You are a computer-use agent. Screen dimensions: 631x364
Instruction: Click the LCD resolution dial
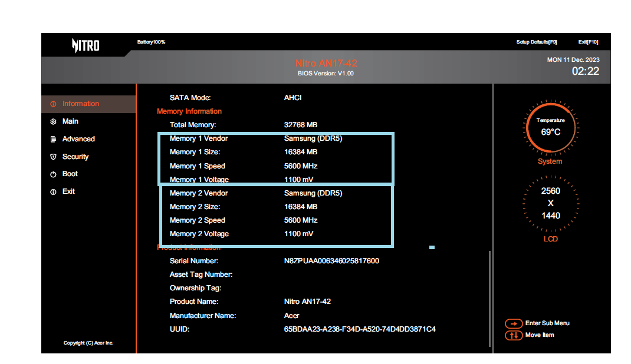pos(551,203)
